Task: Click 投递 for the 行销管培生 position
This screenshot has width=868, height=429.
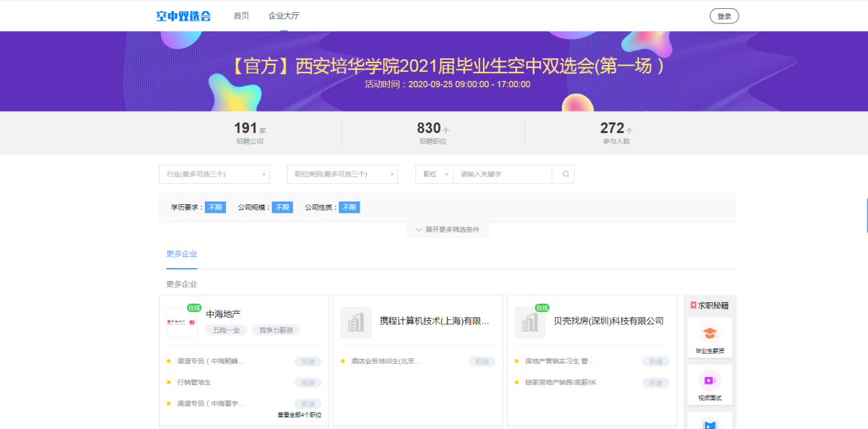Action: [x=308, y=382]
